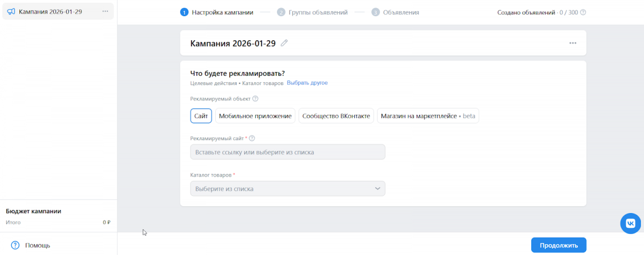Select Сайт as advertised object
The height and width of the screenshot is (255, 644).
[201, 116]
